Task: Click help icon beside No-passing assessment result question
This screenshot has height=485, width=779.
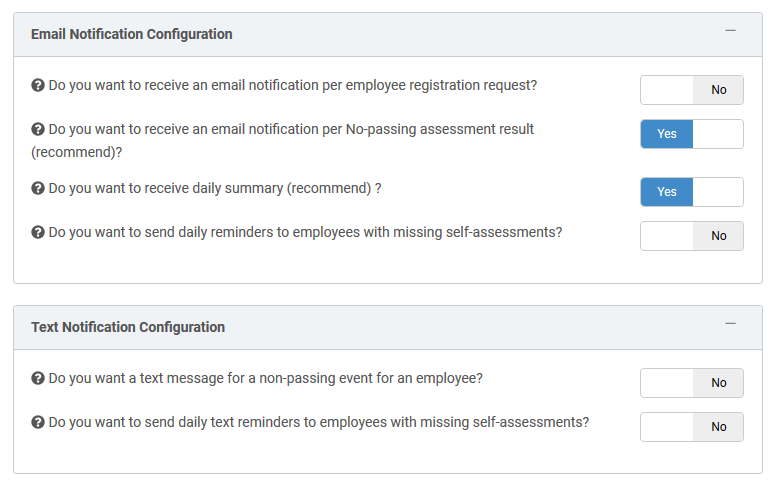Action: click(38, 129)
